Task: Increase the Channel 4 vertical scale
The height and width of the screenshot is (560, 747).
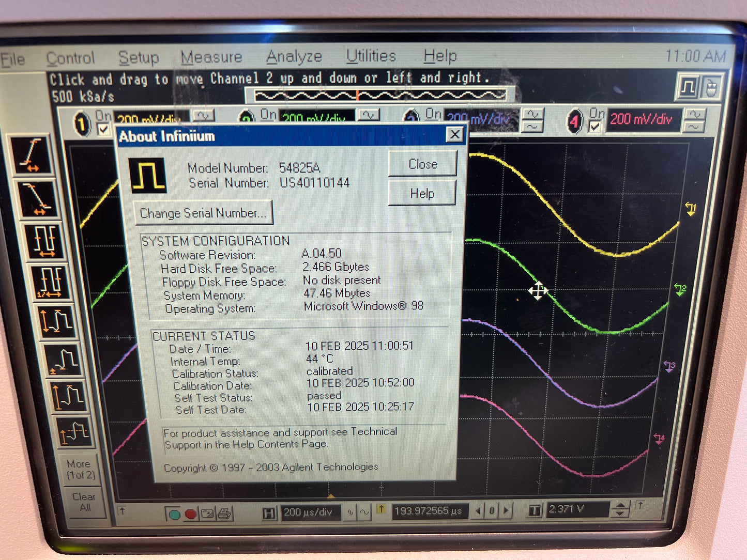Action: (x=694, y=115)
